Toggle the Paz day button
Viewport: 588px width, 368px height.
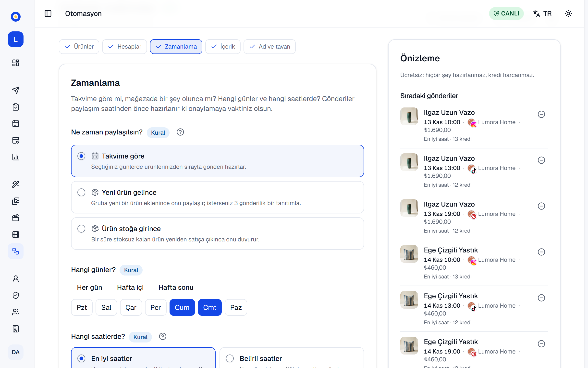click(x=236, y=307)
